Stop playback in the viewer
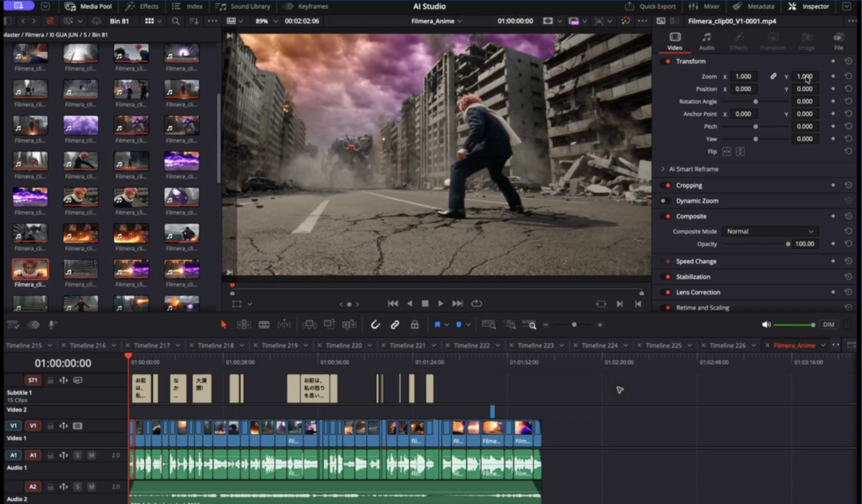The image size is (862, 504). (x=425, y=303)
